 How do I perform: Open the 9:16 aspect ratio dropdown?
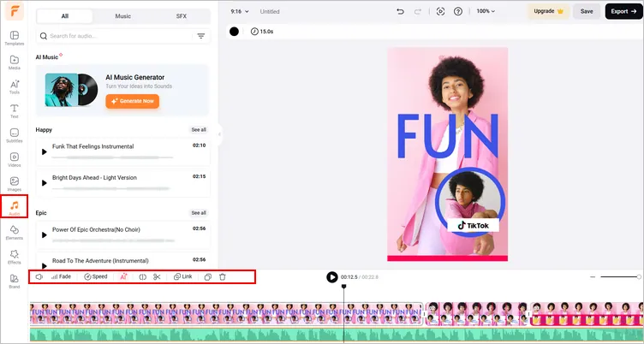pos(240,11)
